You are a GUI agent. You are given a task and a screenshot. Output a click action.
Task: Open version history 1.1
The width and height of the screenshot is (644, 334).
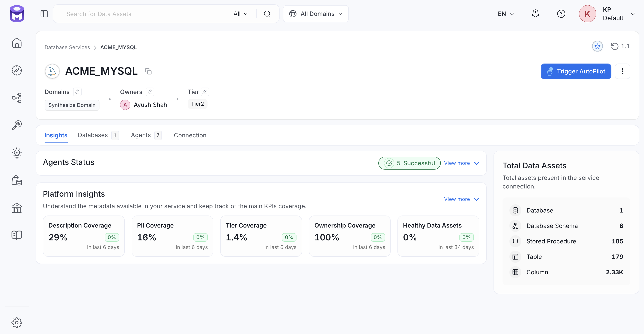pyautogui.click(x=620, y=46)
